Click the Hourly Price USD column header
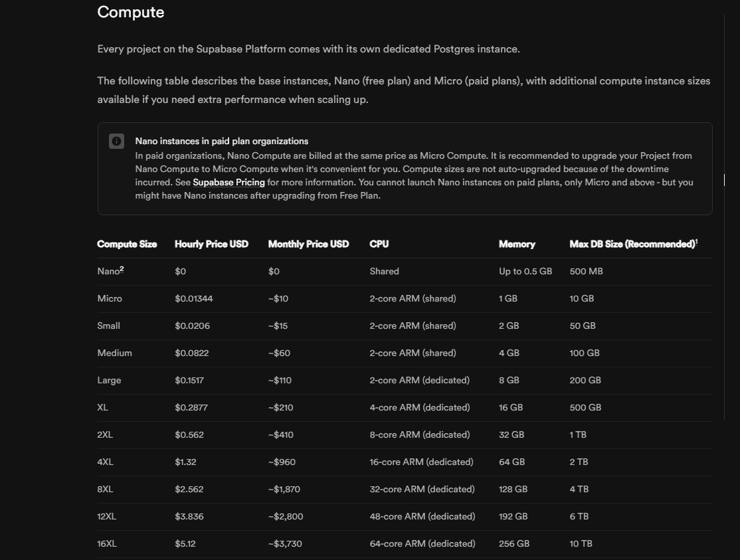This screenshot has height=560, width=740. 211,244
